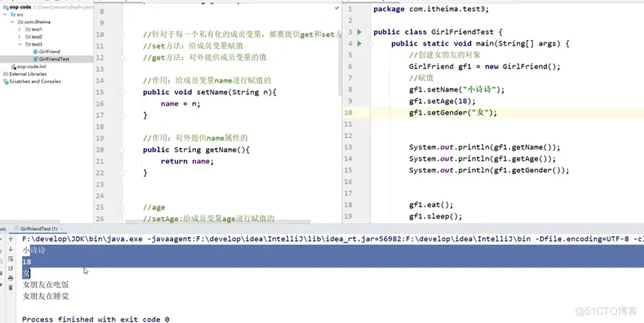
Task: Select the test1 package label
Action: (x=36, y=30)
